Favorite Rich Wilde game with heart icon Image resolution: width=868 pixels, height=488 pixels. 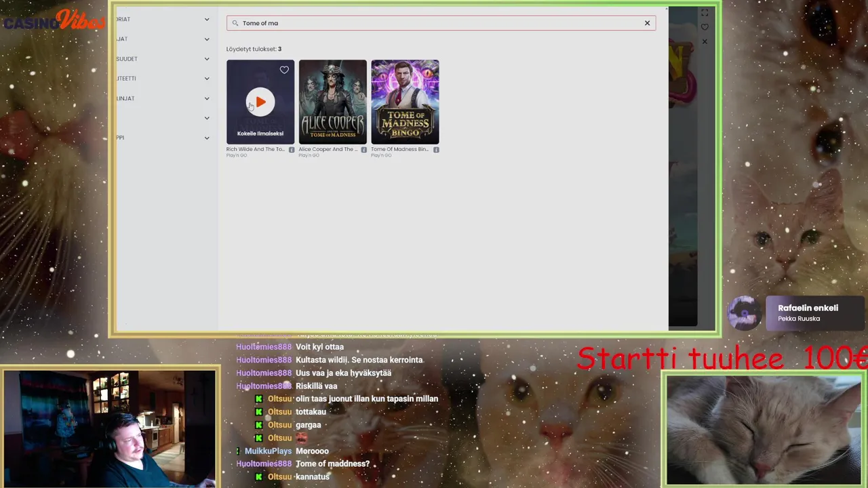(x=284, y=70)
